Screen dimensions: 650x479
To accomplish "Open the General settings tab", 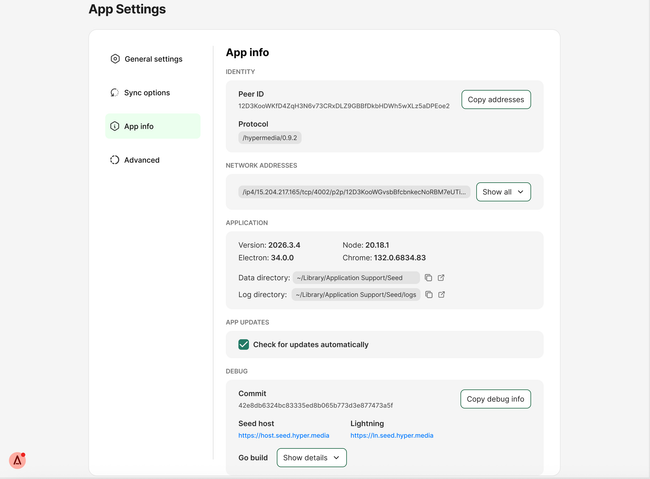I will coord(153,59).
